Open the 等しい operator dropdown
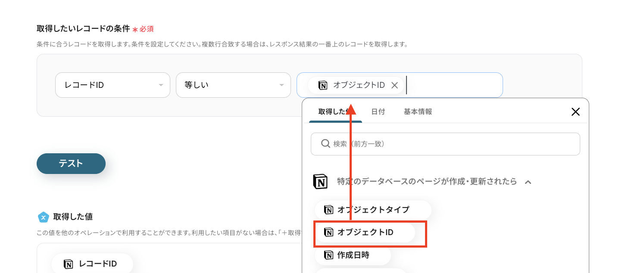Screen dimensions: 644x273 coord(233,85)
